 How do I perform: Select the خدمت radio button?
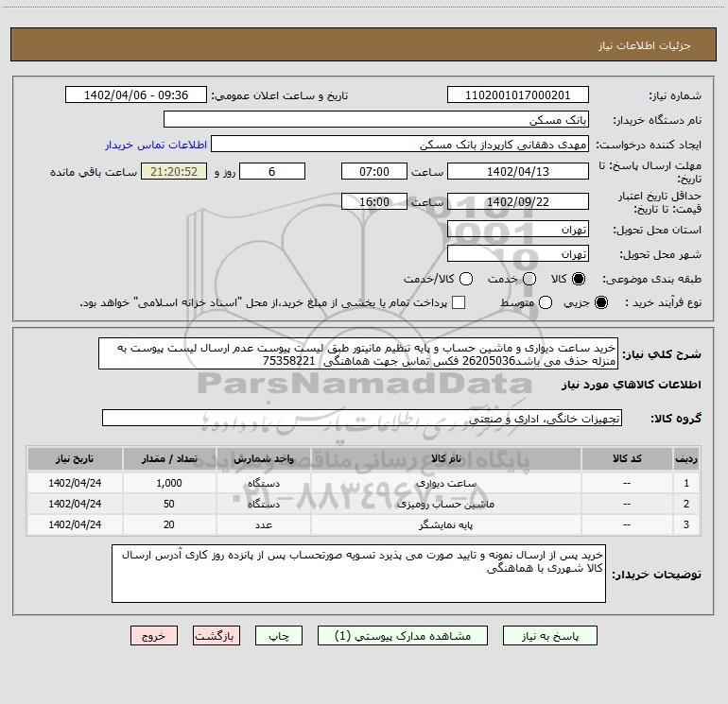529,279
